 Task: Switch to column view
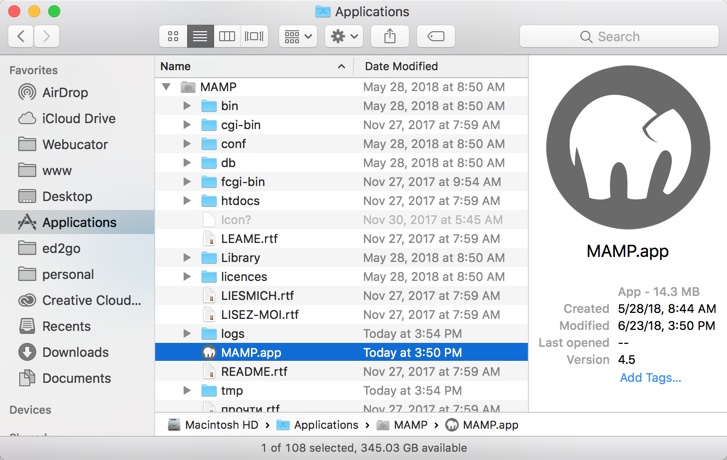pos(227,36)
